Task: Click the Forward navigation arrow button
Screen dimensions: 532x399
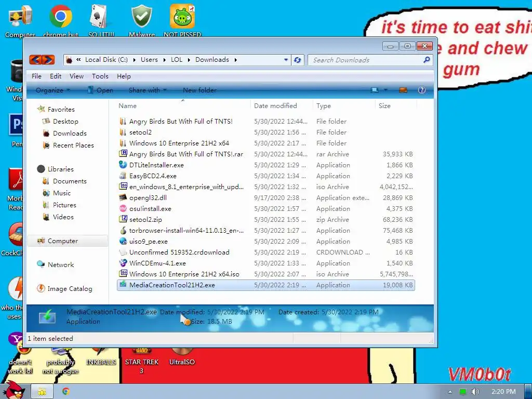Action: pos(48,60)
